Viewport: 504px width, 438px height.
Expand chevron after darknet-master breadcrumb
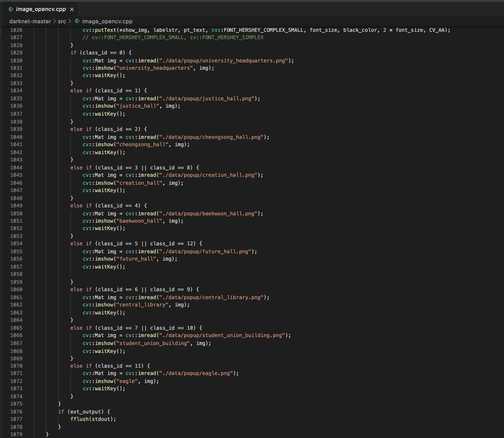pyautogui.click(x=54, y=21)
